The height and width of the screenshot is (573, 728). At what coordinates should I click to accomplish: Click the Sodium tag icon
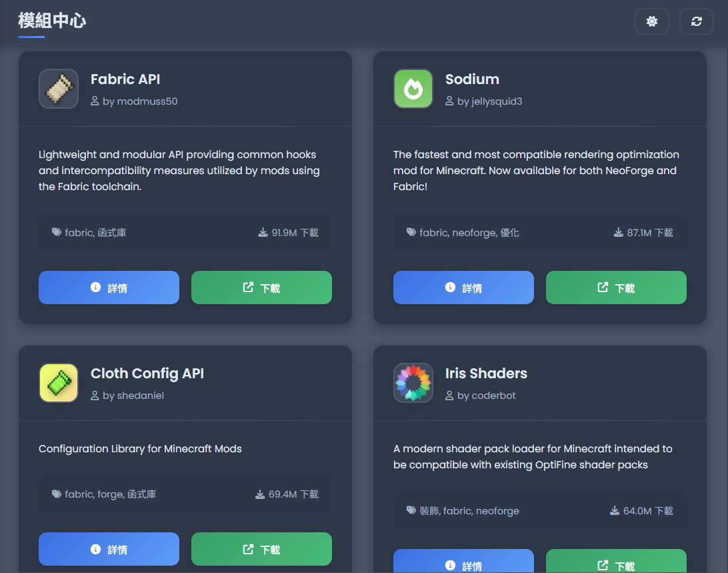point(411,232)
